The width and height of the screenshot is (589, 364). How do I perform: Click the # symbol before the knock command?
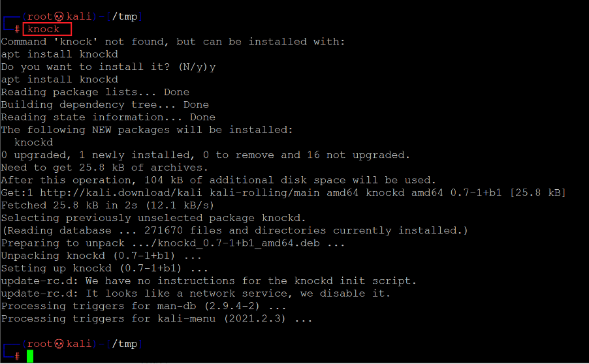click(x=17, y=29)
